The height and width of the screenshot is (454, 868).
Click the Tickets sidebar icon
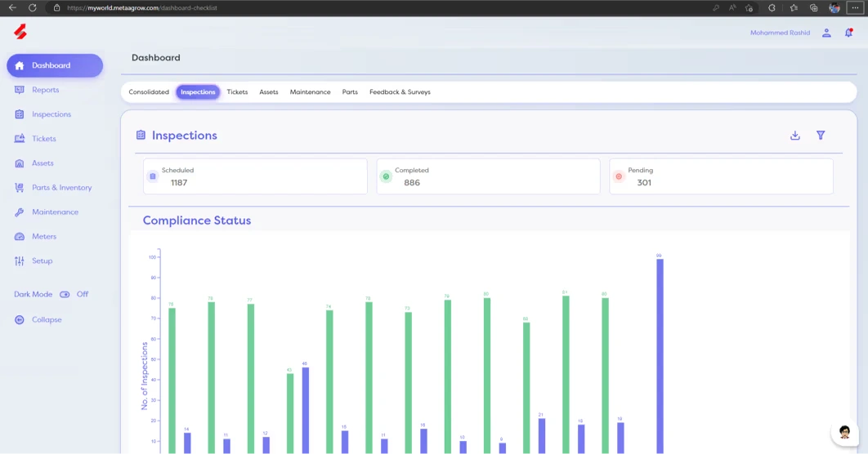click(20, 139)
